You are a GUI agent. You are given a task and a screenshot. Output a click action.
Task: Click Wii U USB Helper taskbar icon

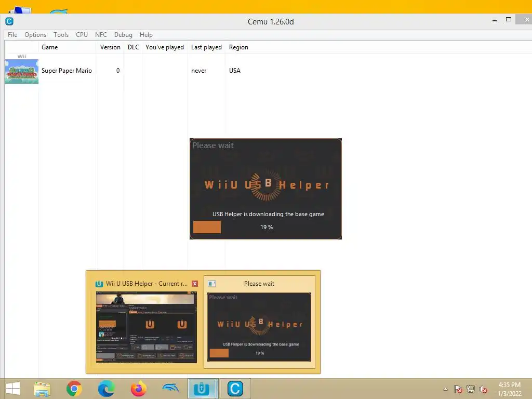click(202, 389)
